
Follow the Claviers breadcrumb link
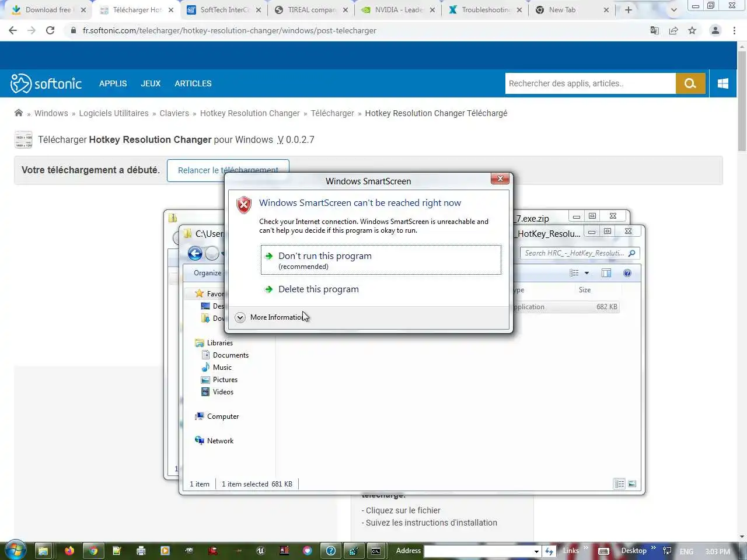[x=174, y=113]
